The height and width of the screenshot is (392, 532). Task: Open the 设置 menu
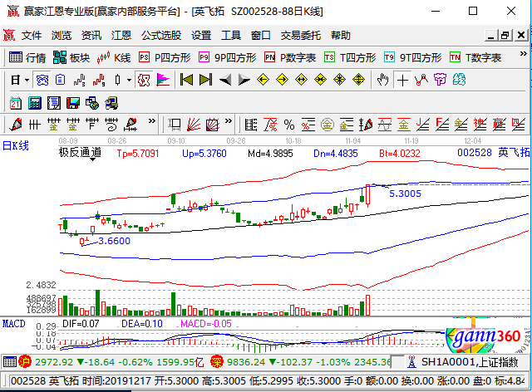coord(201,35)
